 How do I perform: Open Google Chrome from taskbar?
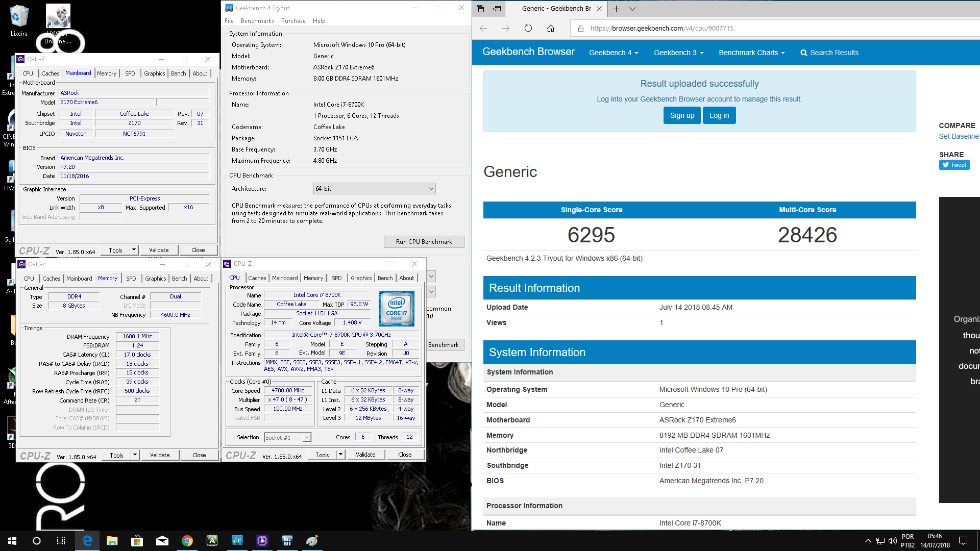click(187, 541)
